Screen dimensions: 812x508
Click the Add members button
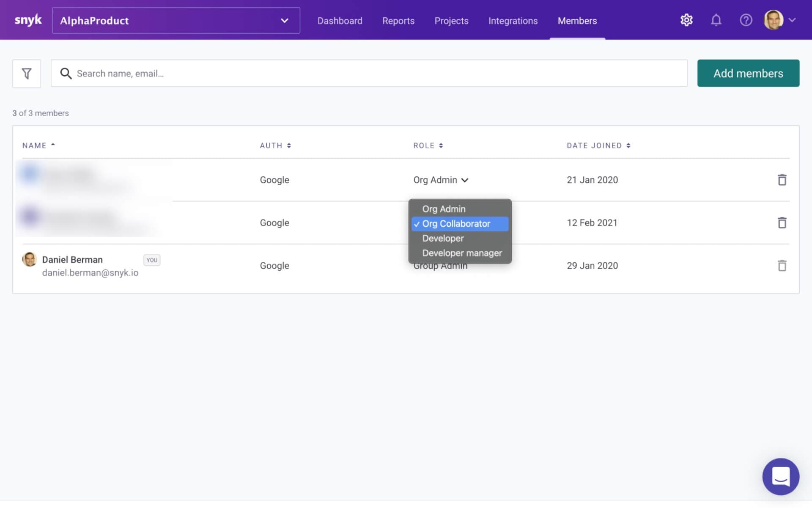coord(748,73)
